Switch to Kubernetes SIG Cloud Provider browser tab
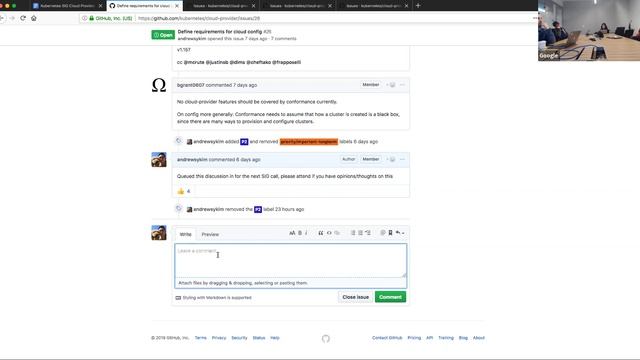This screenshot has width=640, height=360. pos(67,6)
